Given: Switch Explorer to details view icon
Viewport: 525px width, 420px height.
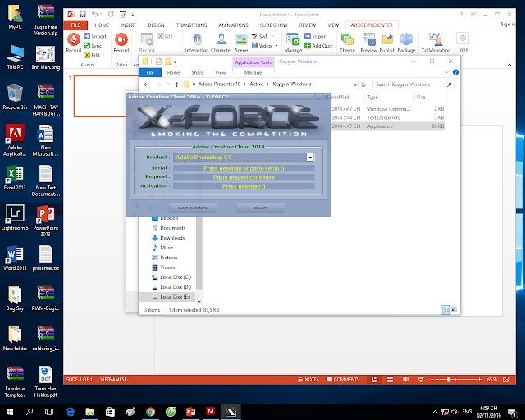Looking at the screenshot, I should click(445, 310).
